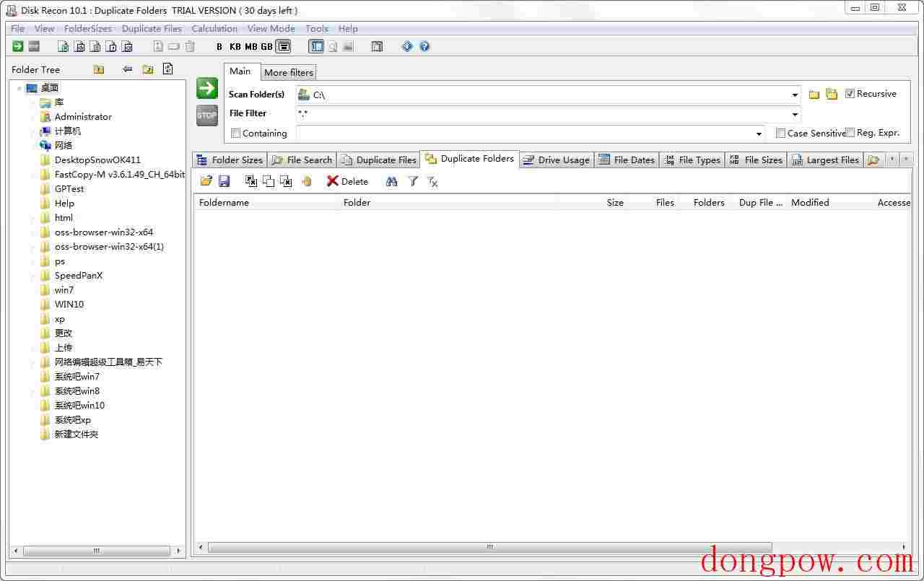Start the scan with the green arrow button
924x581 pixels.
207,88
